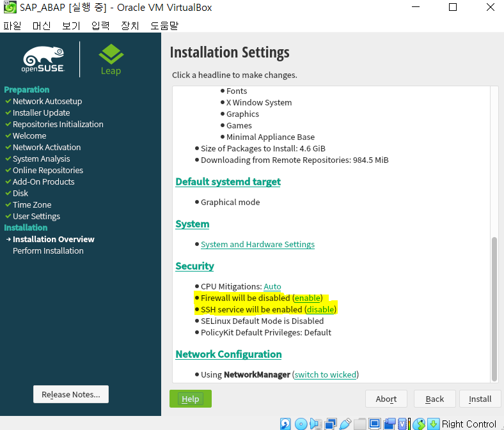
Task: Click the Right Control host key label
Action: point(469,424)
